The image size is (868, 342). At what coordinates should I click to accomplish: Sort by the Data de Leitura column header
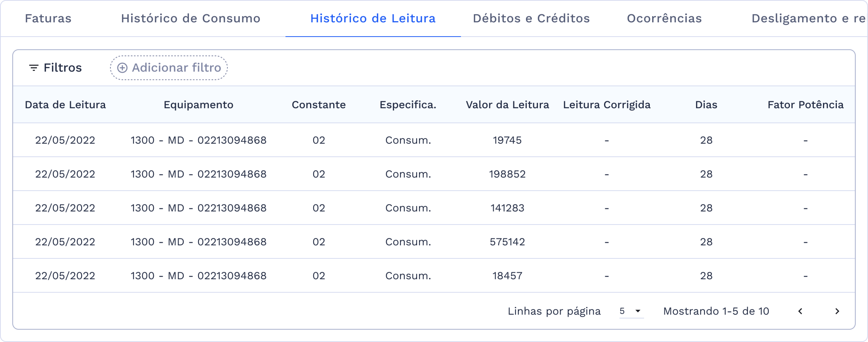coord(65,105)
